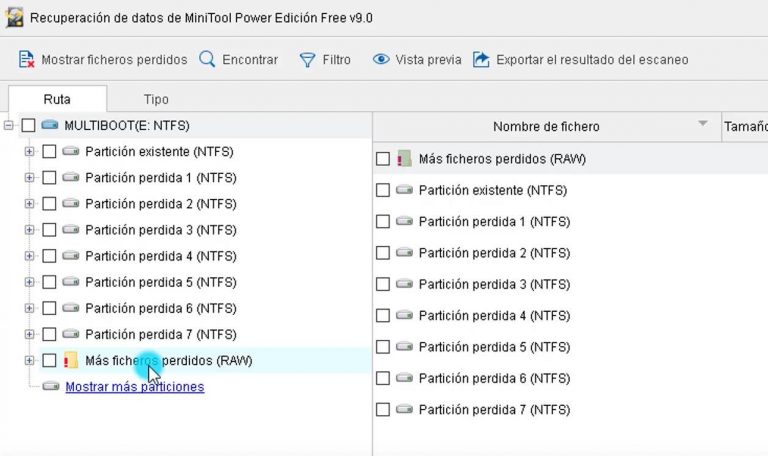Click drive icon beside Mostrar más particiones
This screenshot has height=456, width=768.
51,386
